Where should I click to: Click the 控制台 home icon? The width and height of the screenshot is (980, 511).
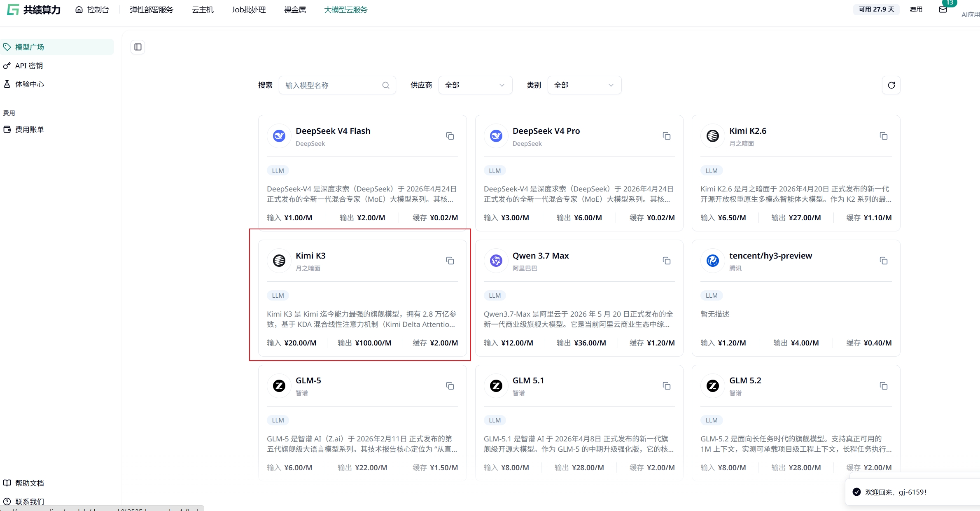(x=79, y=9)
